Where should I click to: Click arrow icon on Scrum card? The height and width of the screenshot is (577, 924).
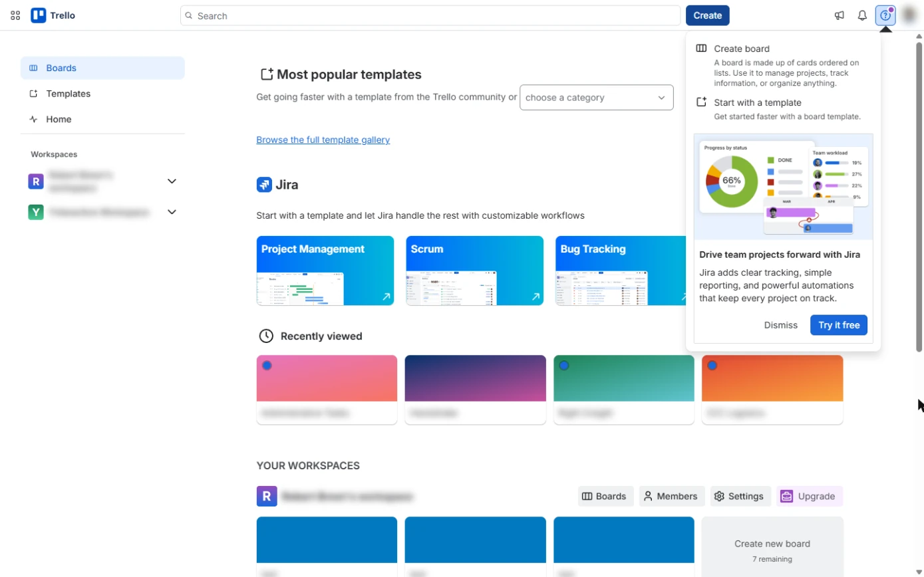tap(536, 297)
